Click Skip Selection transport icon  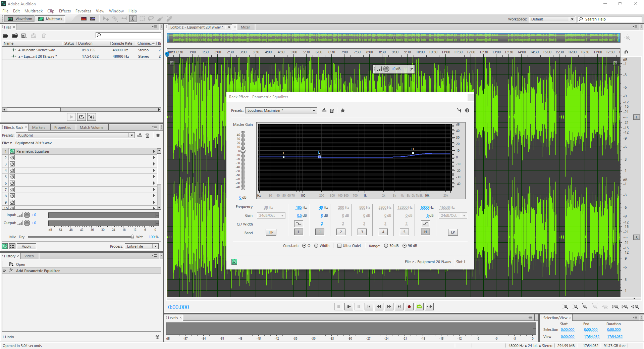(429, 306)
